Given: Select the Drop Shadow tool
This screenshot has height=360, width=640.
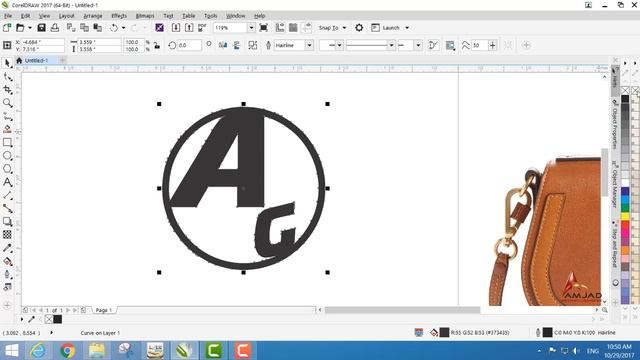Looking at the screenshot, I should (7, 222).
